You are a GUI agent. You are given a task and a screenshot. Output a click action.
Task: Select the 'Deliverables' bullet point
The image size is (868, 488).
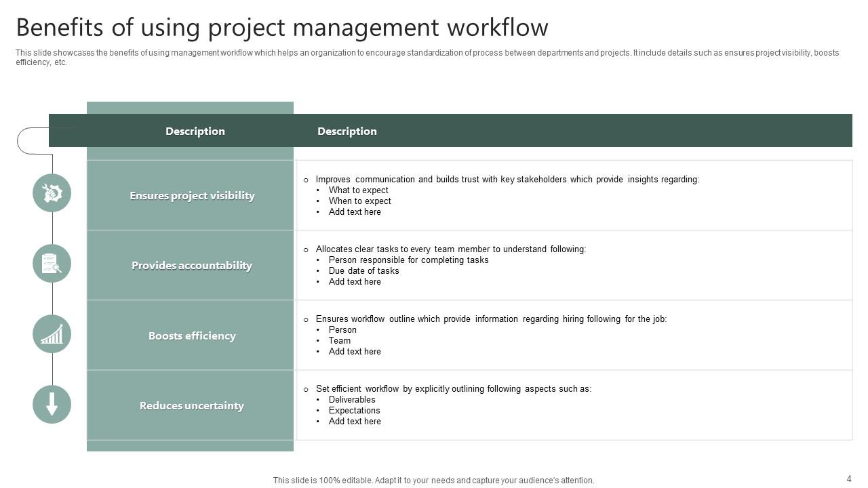pos(352,400)
